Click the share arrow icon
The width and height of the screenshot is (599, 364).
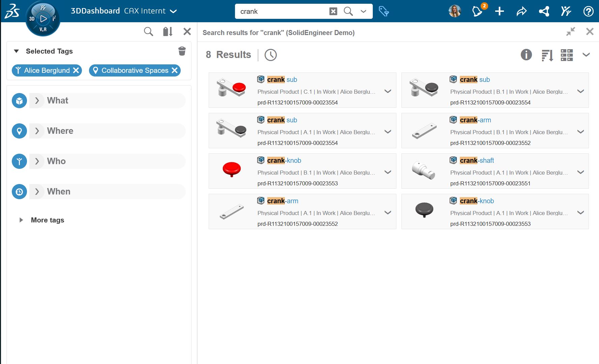[x=521, y=11]
